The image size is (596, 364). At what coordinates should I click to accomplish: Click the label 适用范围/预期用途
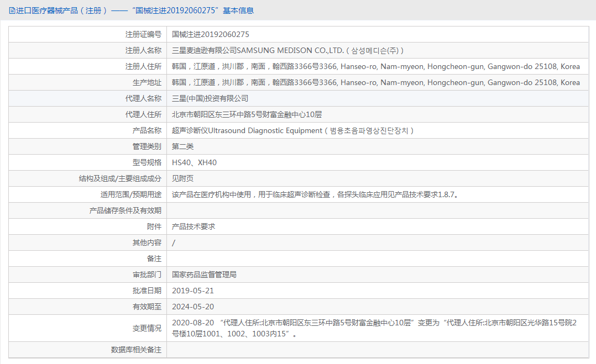tap(130, 195)
